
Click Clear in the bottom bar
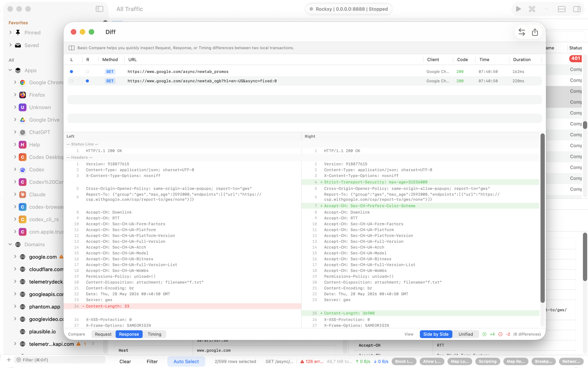click(x=125, y=361)
